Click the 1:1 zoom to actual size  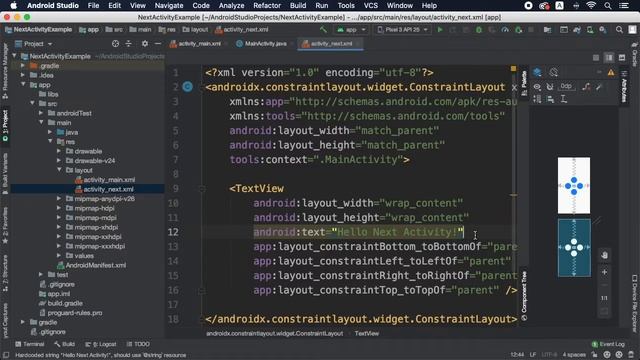pos(604,298)
